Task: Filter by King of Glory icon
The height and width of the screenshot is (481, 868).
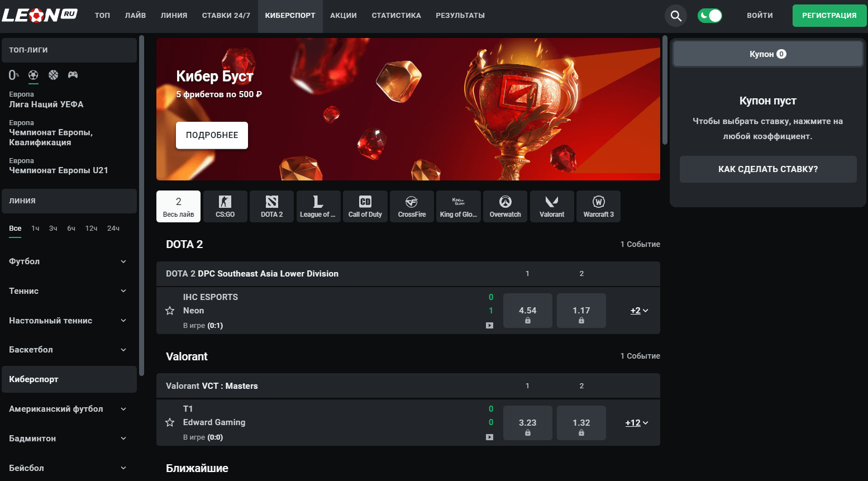Action: [x=459, y=207]
